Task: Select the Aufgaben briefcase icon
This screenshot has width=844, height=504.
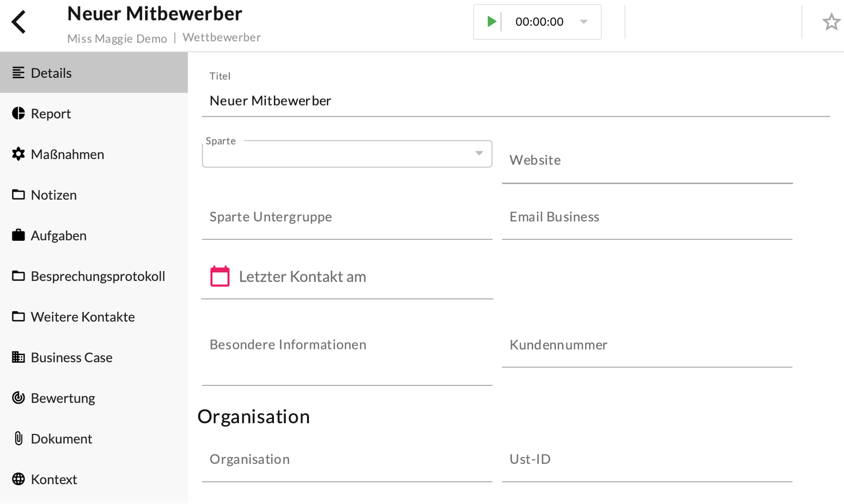Action: click(18, 235)
